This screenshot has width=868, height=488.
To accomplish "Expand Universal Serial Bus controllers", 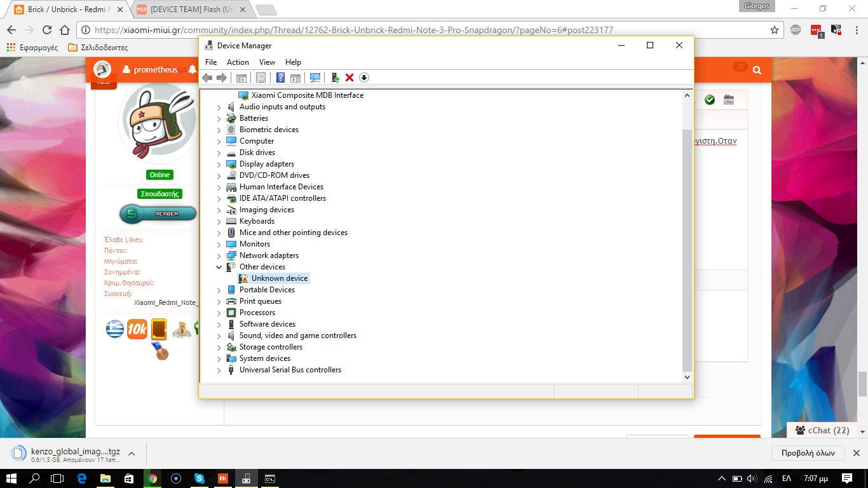I will [219, 370].
